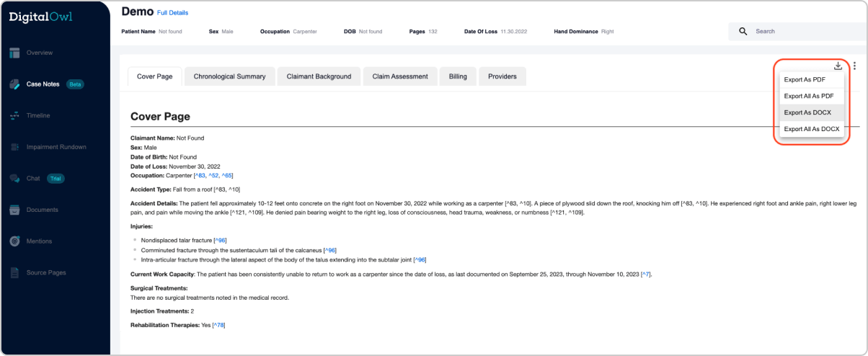
Task: Open citation ^7 in Current Work Capacity
Action: [x=646, y=275]
